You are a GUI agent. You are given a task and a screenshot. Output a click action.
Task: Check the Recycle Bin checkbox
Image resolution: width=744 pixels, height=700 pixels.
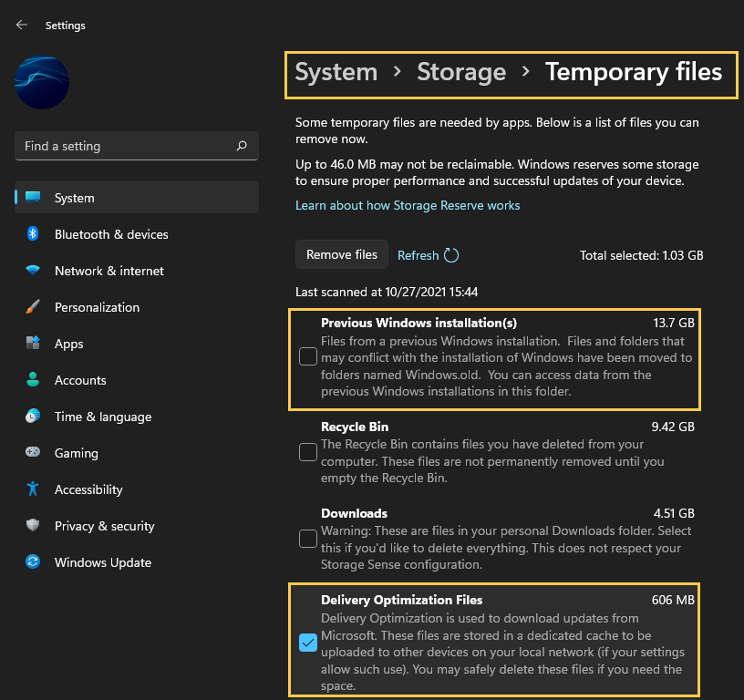pos(308,452)
